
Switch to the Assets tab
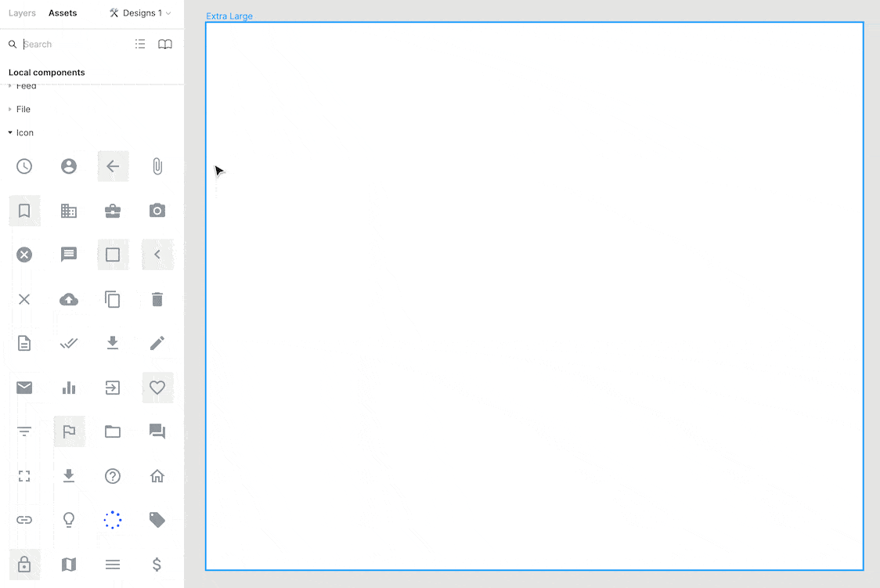click(63, 13)
